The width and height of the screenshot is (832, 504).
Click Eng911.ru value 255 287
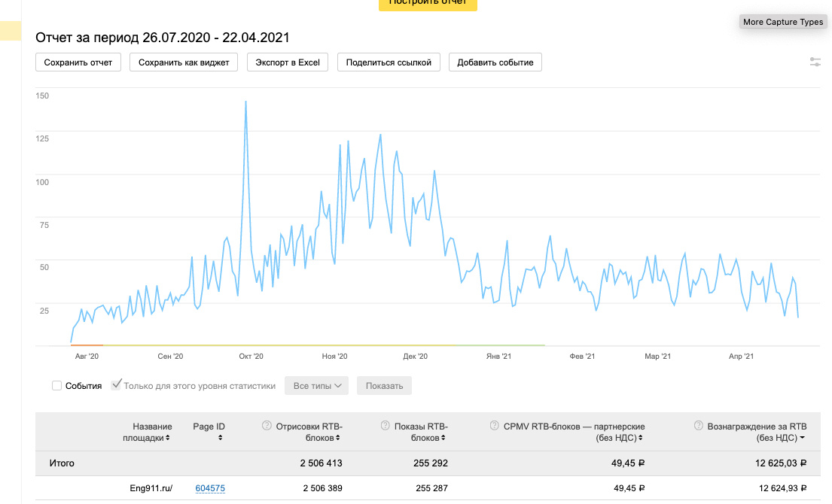coord(432,488)
